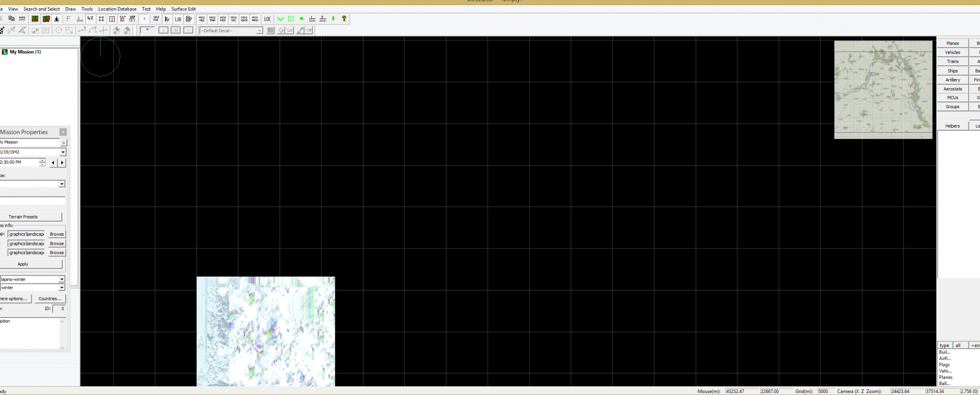
Task: Open the View menu
Action: point(13,9)
